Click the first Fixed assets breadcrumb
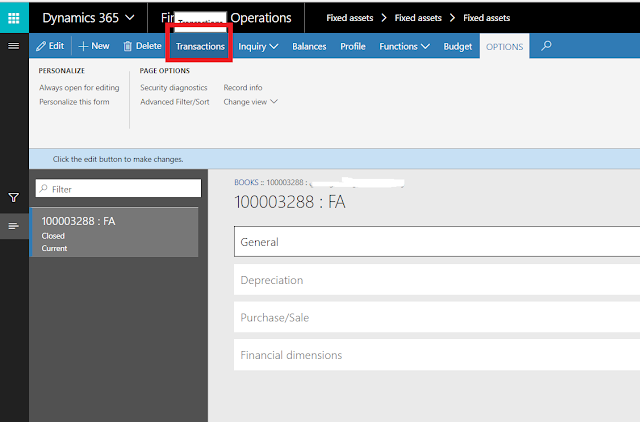Viewport: 640px width, 422px height. tap(350, 18)
